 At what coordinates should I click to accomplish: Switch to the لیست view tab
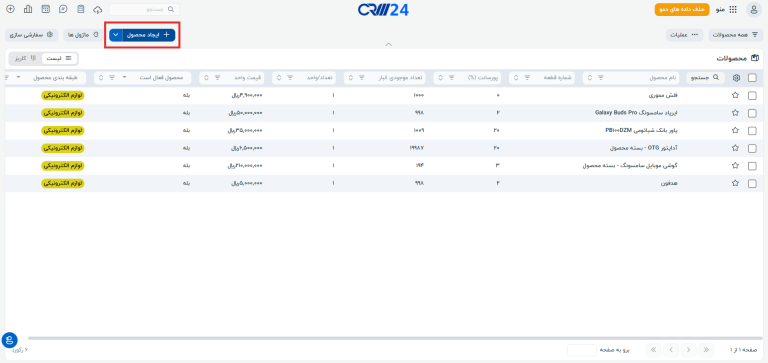59,58
